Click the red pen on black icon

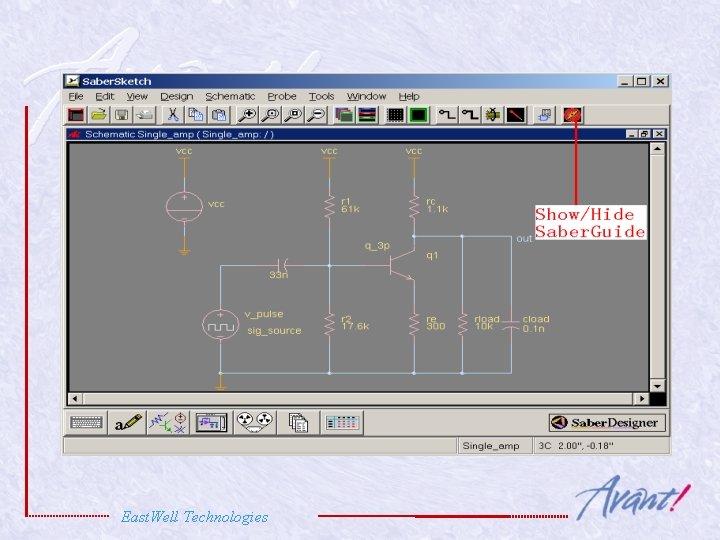516,115
